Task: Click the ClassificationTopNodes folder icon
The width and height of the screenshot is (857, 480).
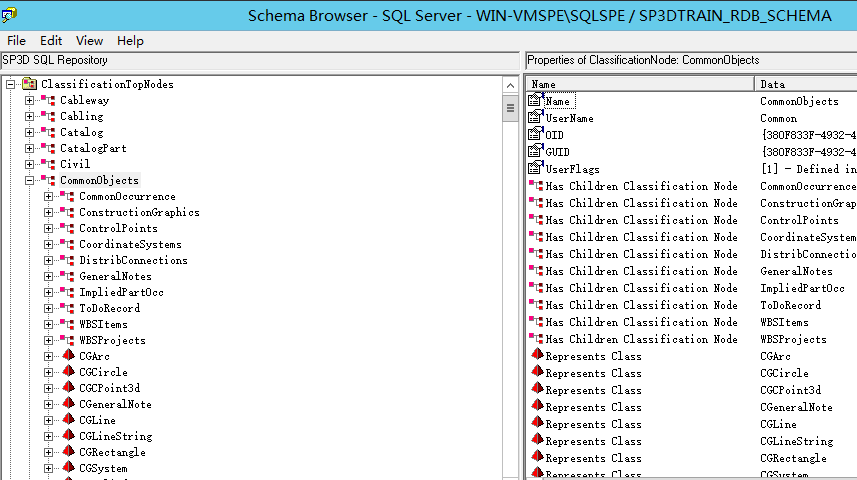Action: [30, 84]
